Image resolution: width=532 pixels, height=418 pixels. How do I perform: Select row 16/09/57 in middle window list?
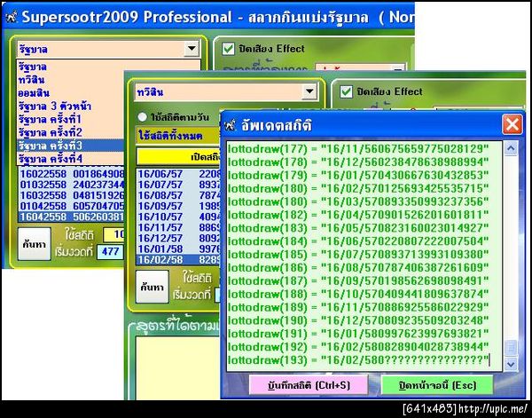[178, 206]
